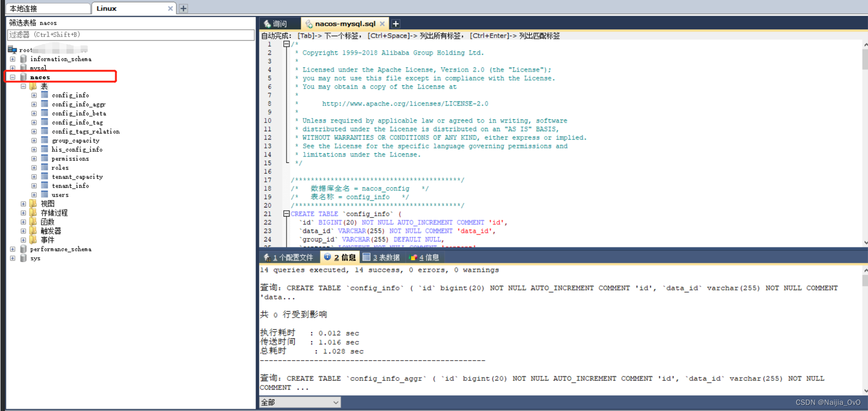Screen dimensions: 868x411
Task: Click the tenant_capacity table icon
Action: click(x=45, y=176)
